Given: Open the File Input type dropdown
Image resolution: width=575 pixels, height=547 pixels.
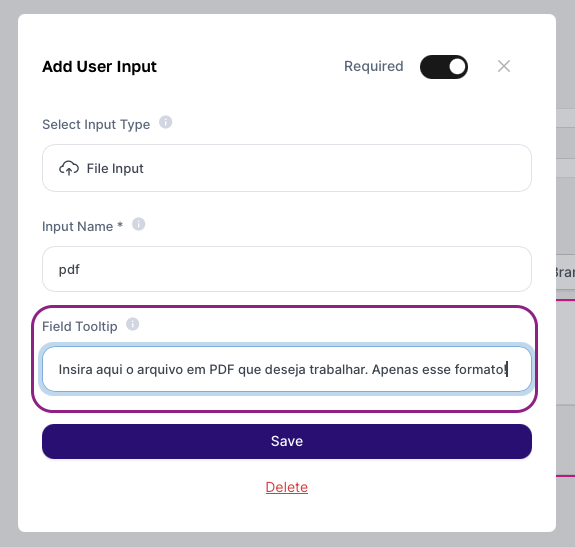Looking at the screenshot, I should coord(287,168).
